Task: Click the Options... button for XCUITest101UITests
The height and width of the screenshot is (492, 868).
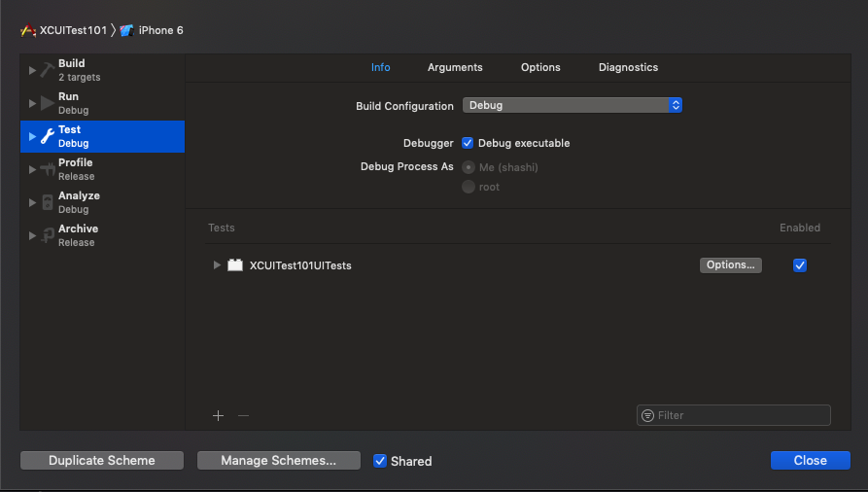Action: click(x=731, y=264)
